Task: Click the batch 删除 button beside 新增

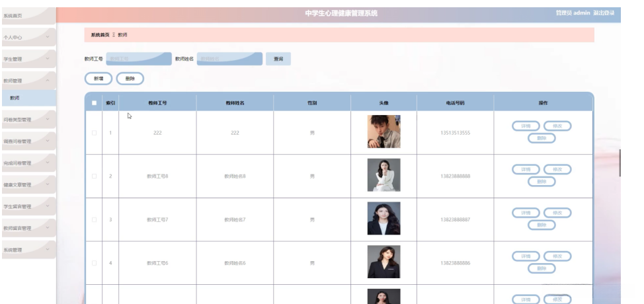Action: pos(130,79)
